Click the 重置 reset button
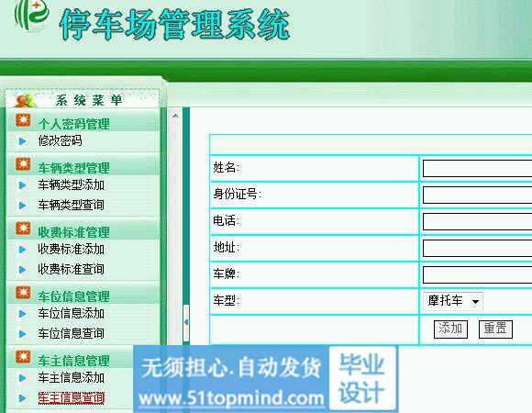This screenshot has height=413, width=532. (495, 329)
